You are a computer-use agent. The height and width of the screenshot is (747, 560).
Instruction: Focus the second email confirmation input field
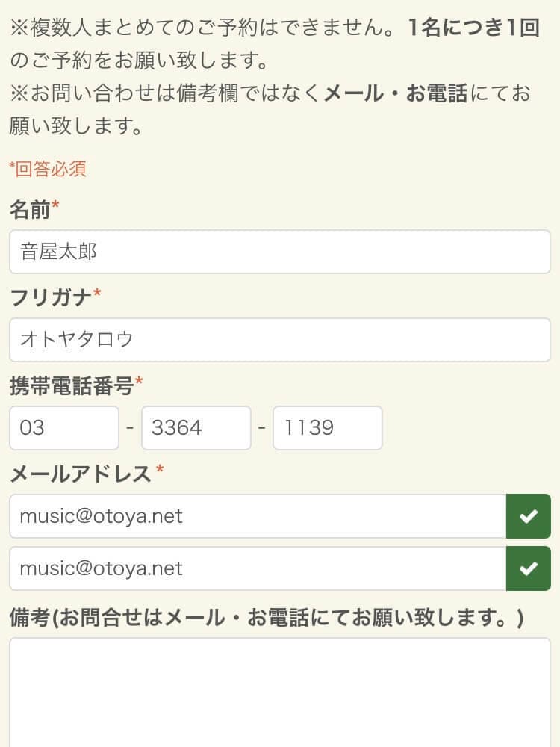click(257, 568)
